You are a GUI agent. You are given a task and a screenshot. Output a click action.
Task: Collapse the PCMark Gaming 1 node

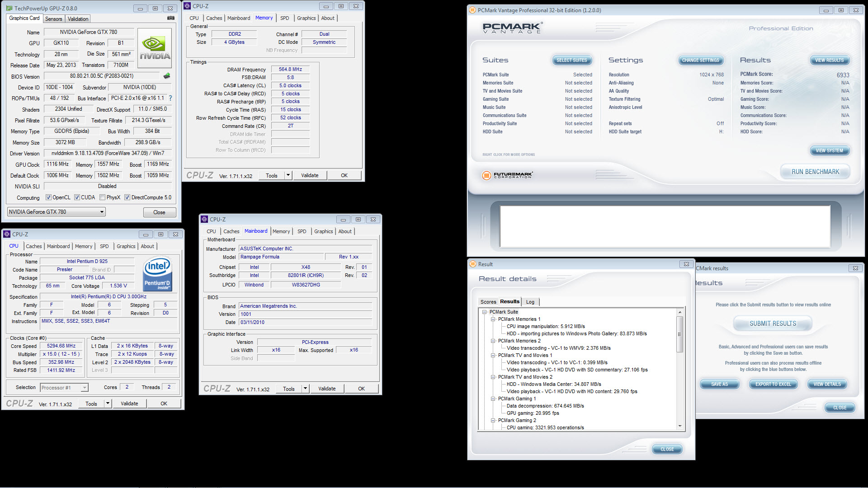click(493, 399)
